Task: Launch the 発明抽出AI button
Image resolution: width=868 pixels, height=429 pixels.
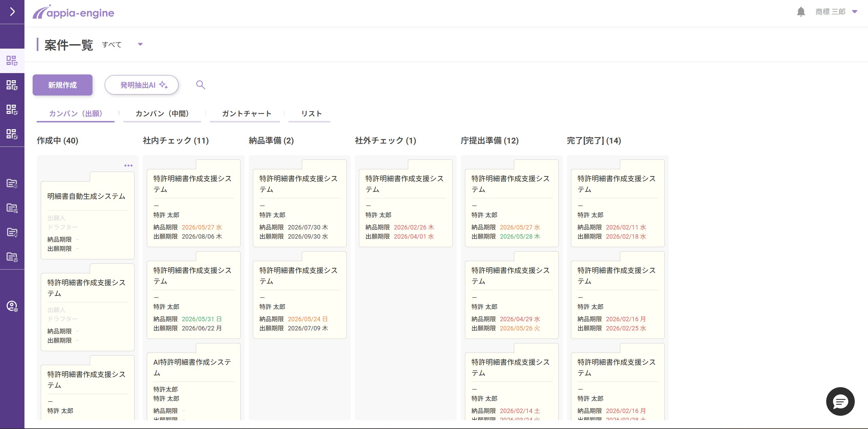Action: coord(141,85)
